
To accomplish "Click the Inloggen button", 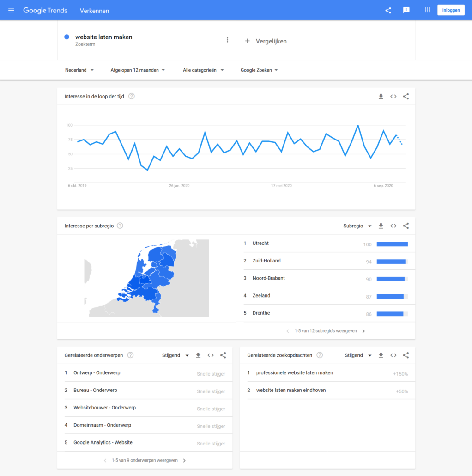I will click(x=451, y=10).
